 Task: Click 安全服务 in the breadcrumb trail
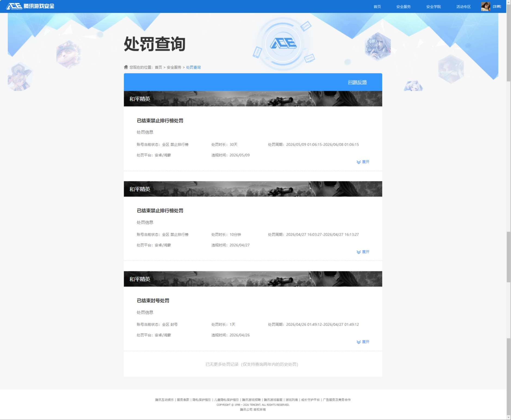(x=174, y=67)
